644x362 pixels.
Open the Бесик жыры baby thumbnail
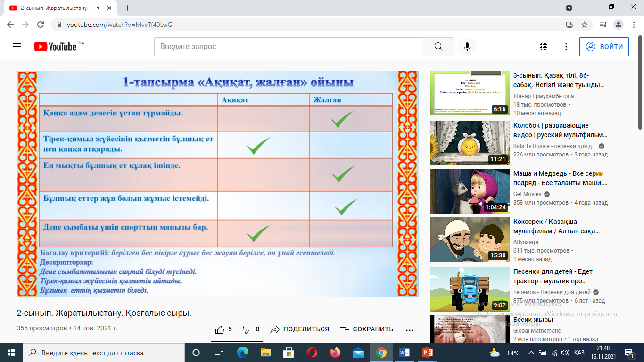[470, 329]
